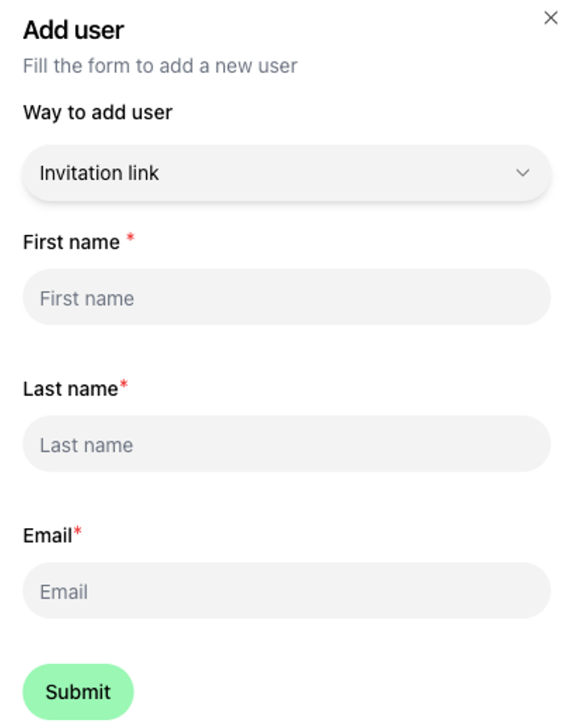Click the 'Email' field label

[x=49, y=534]
